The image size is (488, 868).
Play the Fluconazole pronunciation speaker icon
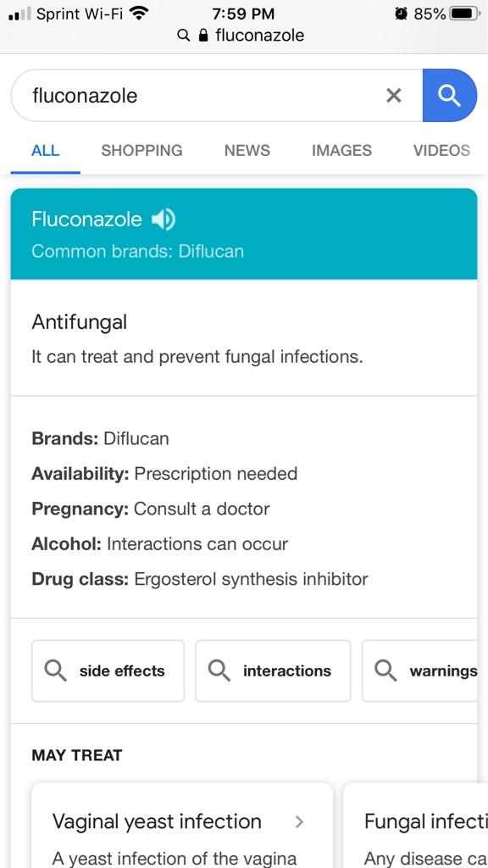(164, 220)
